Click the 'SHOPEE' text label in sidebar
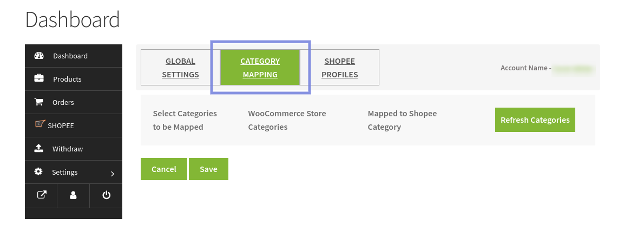Screen dimensions: 644x245 point(61,125)
